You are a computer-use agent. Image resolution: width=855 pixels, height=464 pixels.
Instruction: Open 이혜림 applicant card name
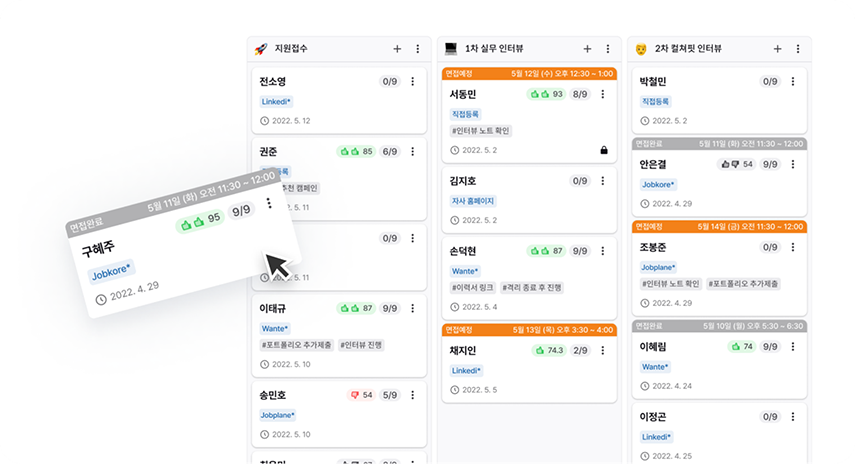656,346
